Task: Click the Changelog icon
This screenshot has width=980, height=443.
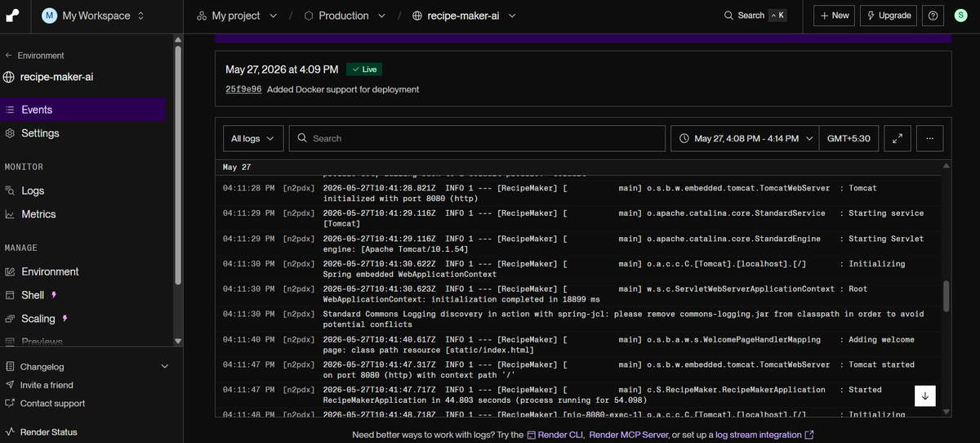Action: point(10,367)
